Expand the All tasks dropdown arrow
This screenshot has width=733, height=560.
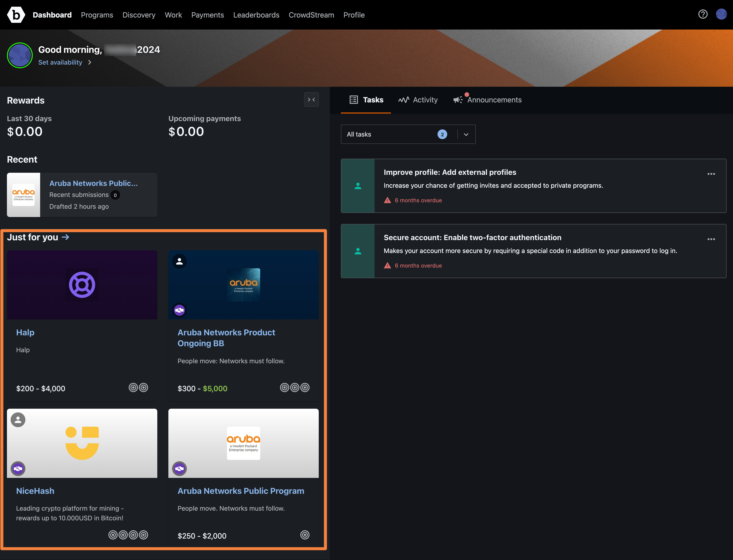tap(466, 134)
